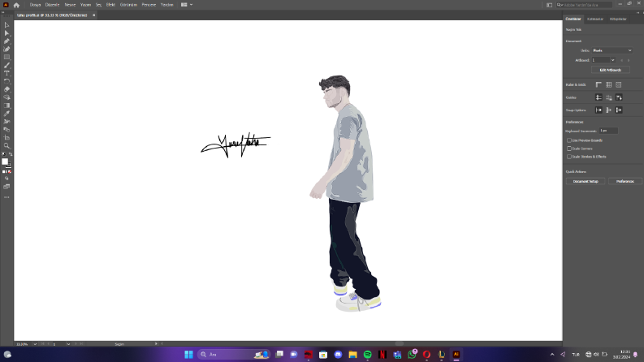Select the Paintbrush tool
The height and width of the screenshot is (362, 644).
6,65
